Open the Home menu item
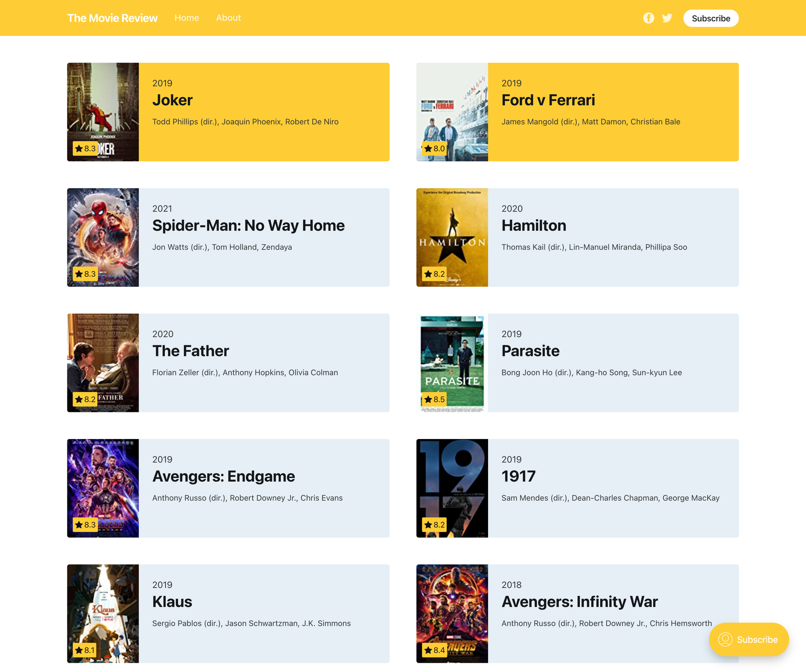Screen dimensions: 806x672 tap(186, 17)
